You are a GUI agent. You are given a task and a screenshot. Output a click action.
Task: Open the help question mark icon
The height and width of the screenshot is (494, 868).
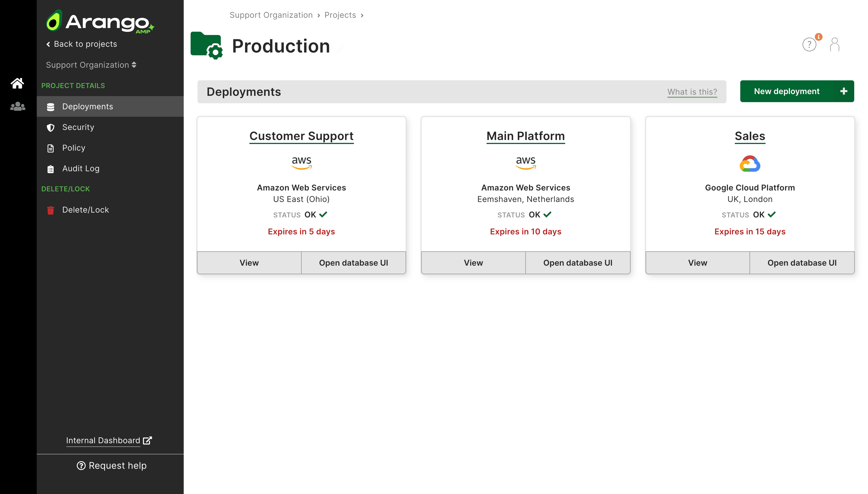pyautogui.click(x=809, y=44)
